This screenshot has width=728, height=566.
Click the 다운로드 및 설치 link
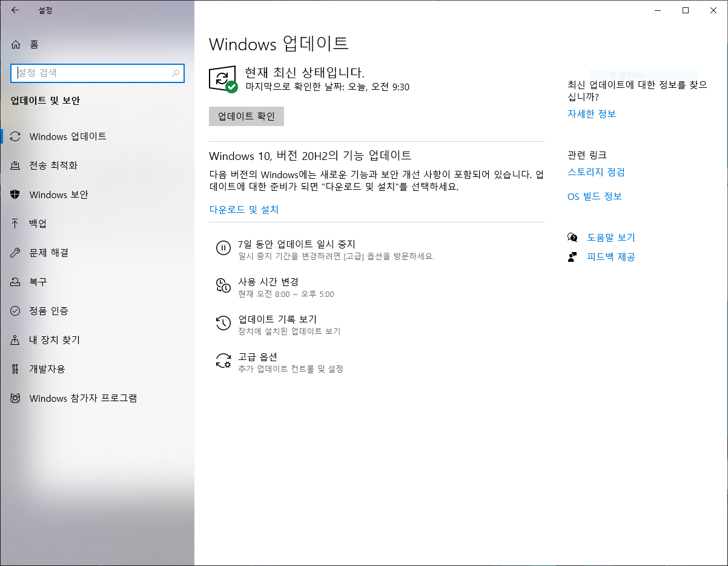[244, 210]
